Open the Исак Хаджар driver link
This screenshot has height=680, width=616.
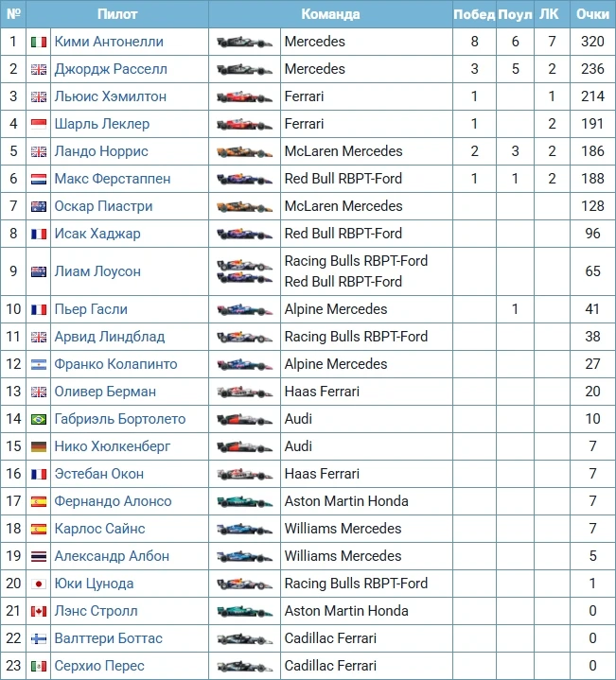pos(97,234)
